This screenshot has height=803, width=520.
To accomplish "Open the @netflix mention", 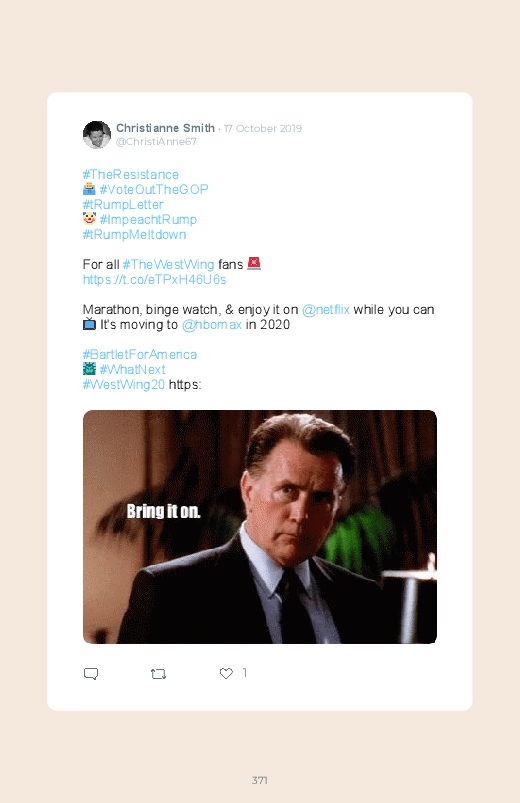I will 326,310.
